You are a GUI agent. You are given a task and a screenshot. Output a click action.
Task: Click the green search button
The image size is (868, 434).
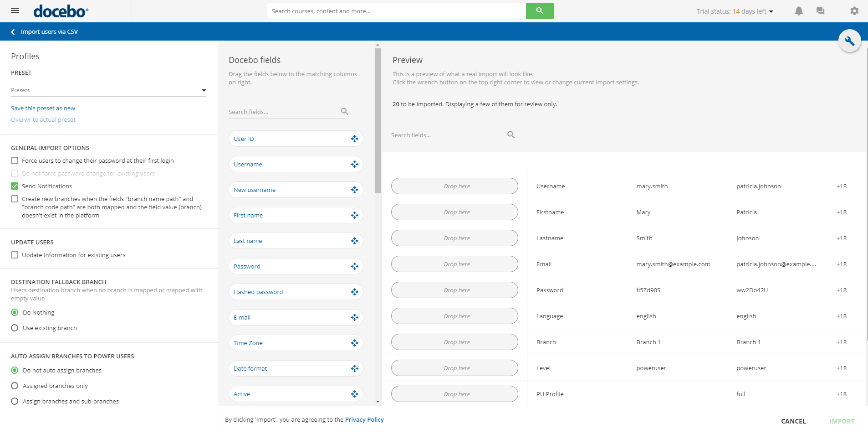[539, 10]
